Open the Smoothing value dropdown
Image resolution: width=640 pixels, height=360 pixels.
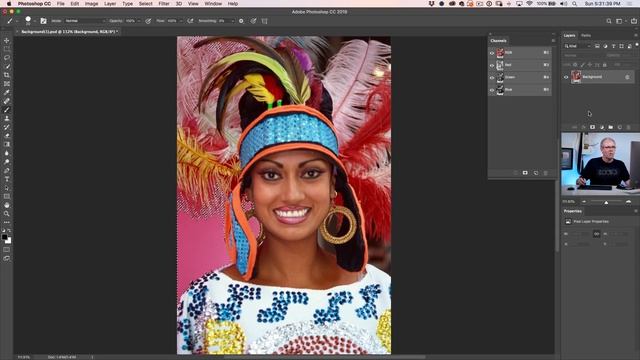(232, 21)
